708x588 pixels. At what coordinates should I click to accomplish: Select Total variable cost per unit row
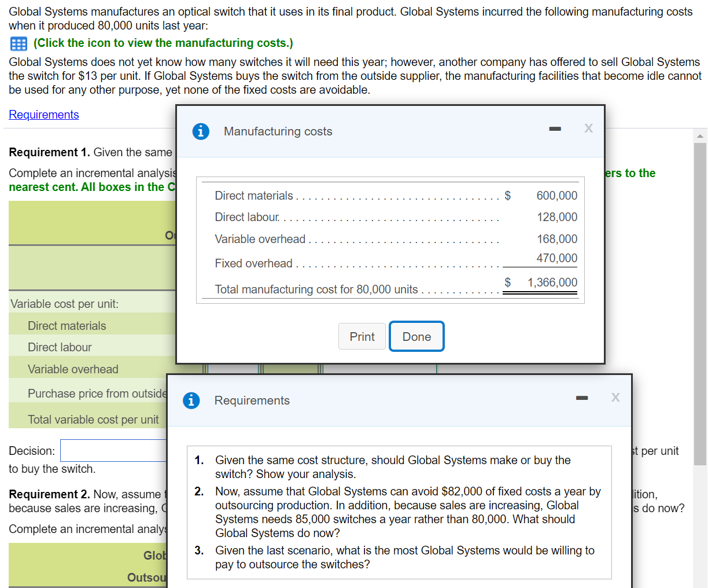(x=93, y=420)
